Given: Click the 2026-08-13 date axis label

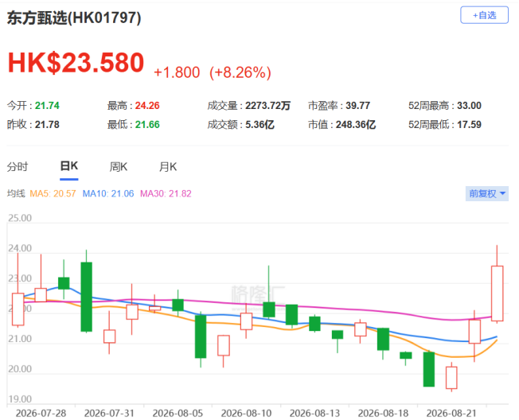Looking at the screenshot, I should pyautogui.click(x=314, y=413).
